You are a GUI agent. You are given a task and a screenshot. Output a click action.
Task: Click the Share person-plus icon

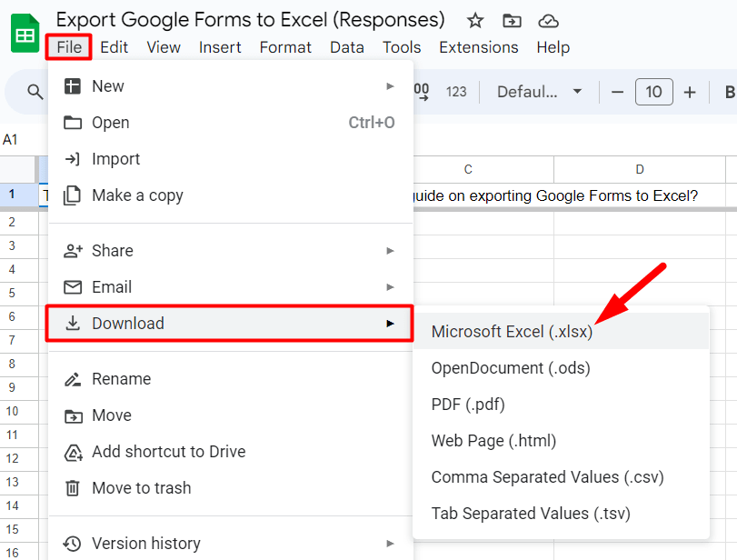click(73, 251)
